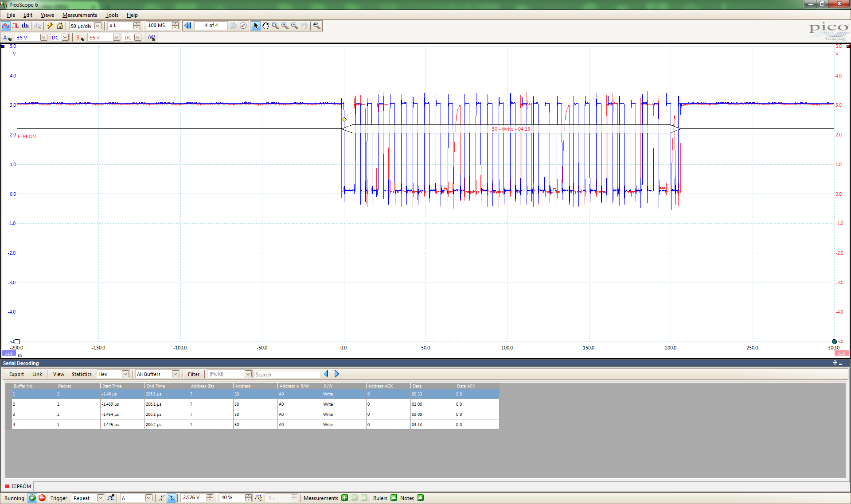
Task: Click the Filter button
Action: tap(194, 374)
